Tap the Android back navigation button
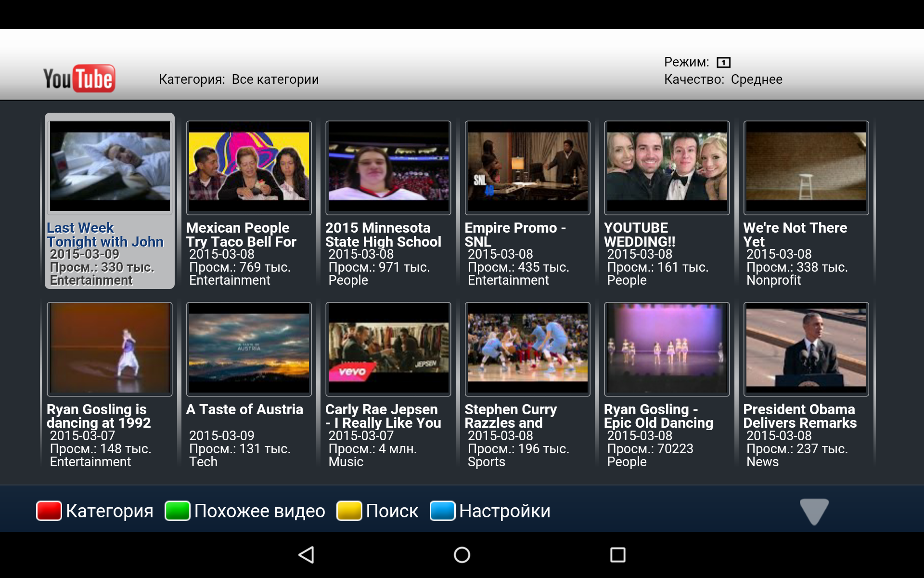Viewport: 924px width, 578px height. click(x=307, y=555)
